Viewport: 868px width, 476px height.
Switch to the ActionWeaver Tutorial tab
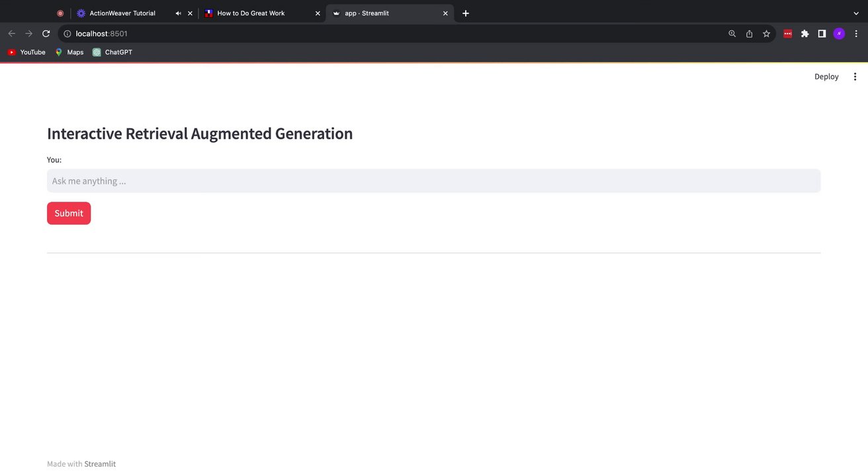pos(122,13)
